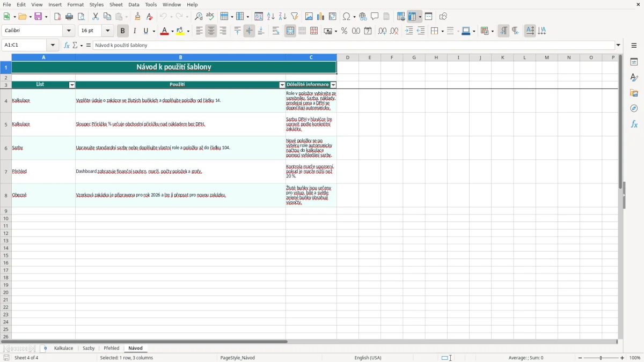The height and width of the screenshot is (362, 644).
Task: Toggle Center Vertically alignment
Action: click(x=249, y=31)
